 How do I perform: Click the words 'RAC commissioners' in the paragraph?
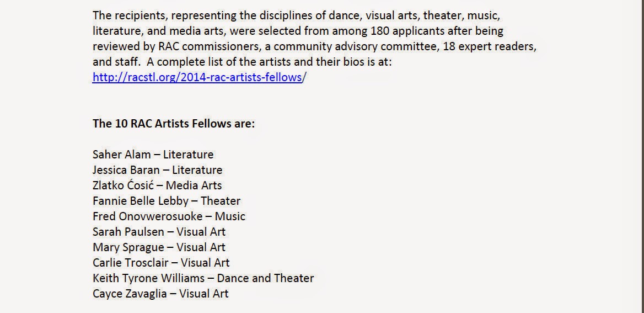tap(210, 46)
